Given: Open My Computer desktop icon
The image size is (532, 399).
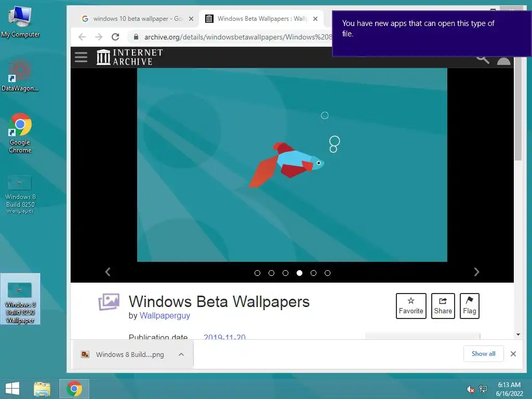Looking at the screenshot, I should click(20, 21).
